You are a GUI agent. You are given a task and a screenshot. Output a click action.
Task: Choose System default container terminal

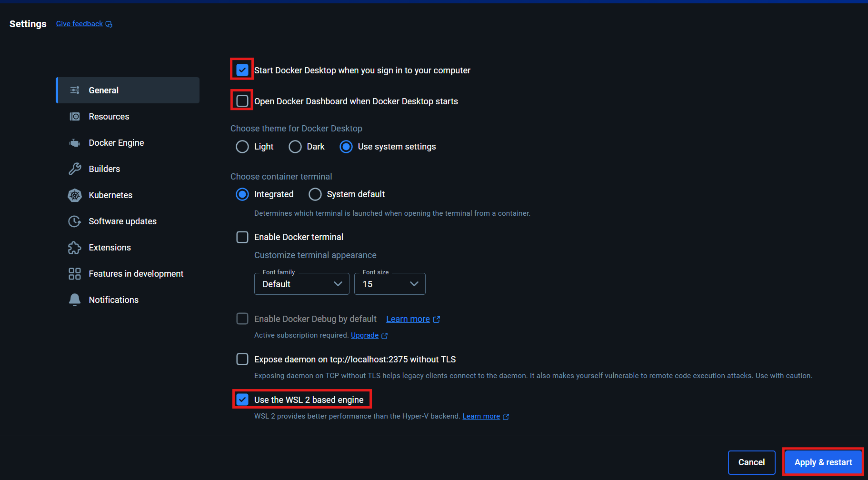[x=315, y=194]
